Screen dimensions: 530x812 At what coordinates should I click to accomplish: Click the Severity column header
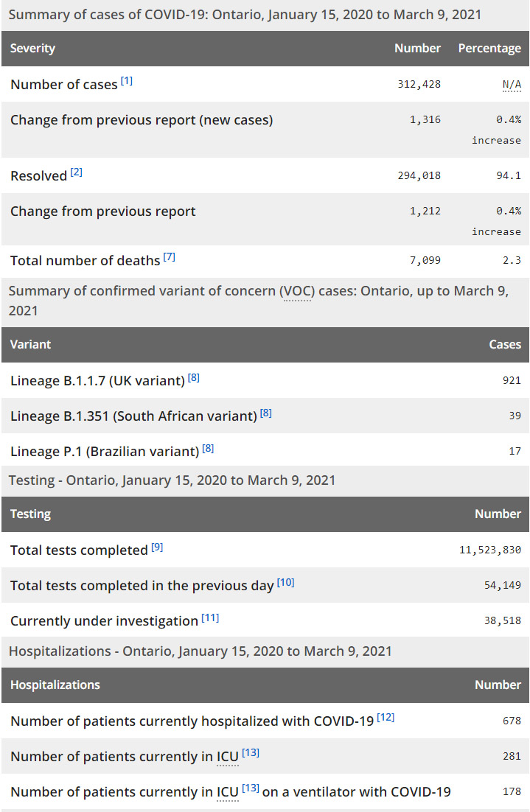(33, 49)
